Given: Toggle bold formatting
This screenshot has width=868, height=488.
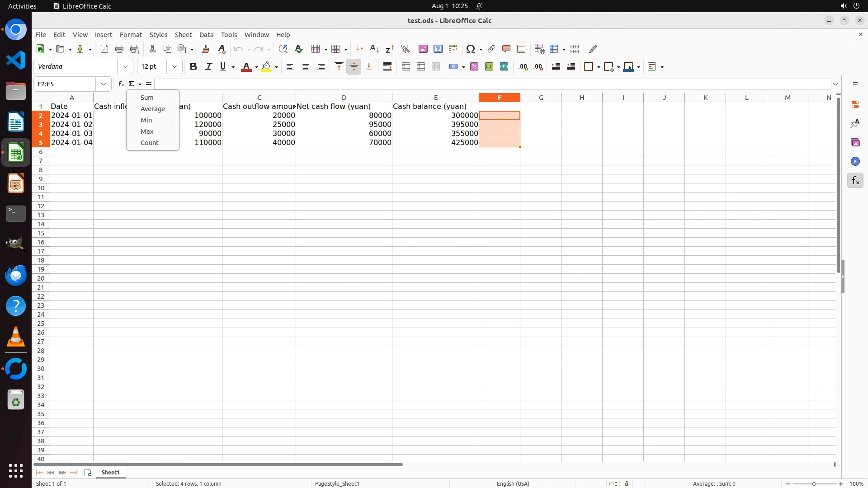Looking at the screenshot, I should 193,67.
